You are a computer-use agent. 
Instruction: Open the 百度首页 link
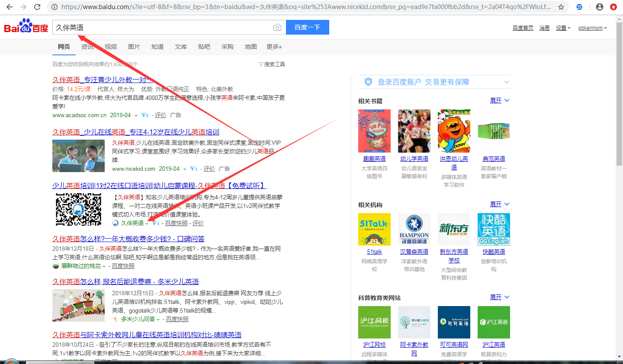(x=523, y=28)
